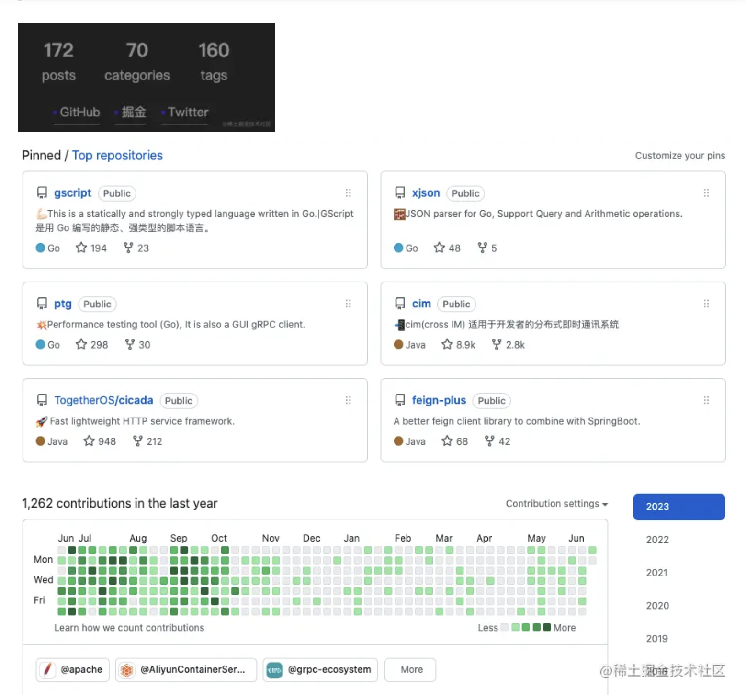Click the gscript card drag handle

pyautogui.click(x=348, y=193)
